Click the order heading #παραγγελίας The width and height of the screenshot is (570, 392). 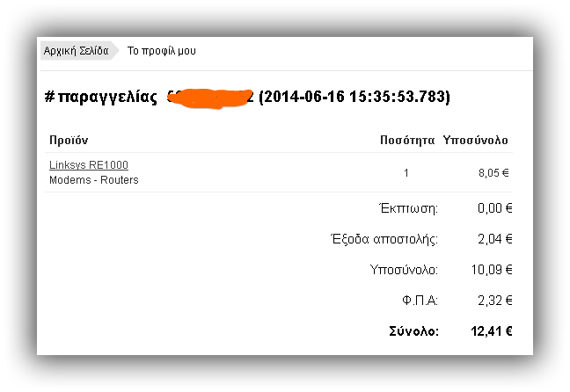(x=101, y=97)
